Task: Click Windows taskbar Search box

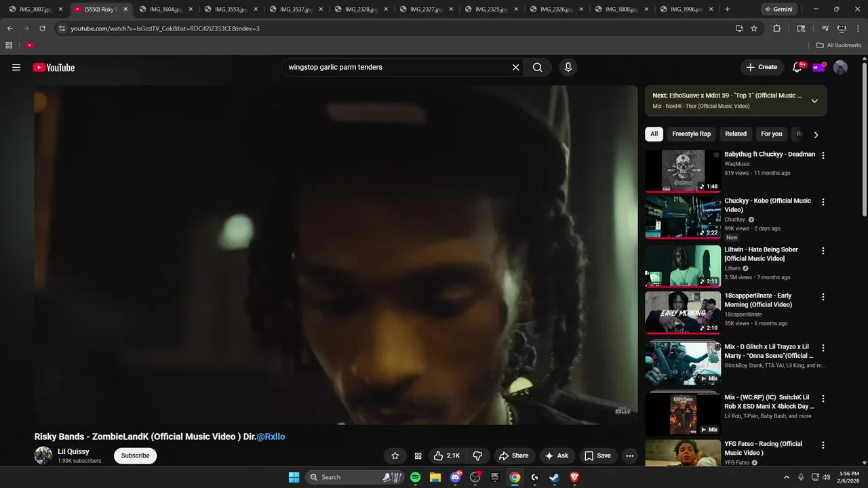Action: coord(355,477)
